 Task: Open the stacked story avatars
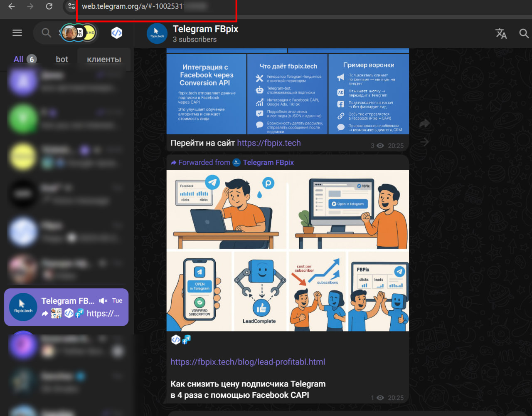coord(78,33)
